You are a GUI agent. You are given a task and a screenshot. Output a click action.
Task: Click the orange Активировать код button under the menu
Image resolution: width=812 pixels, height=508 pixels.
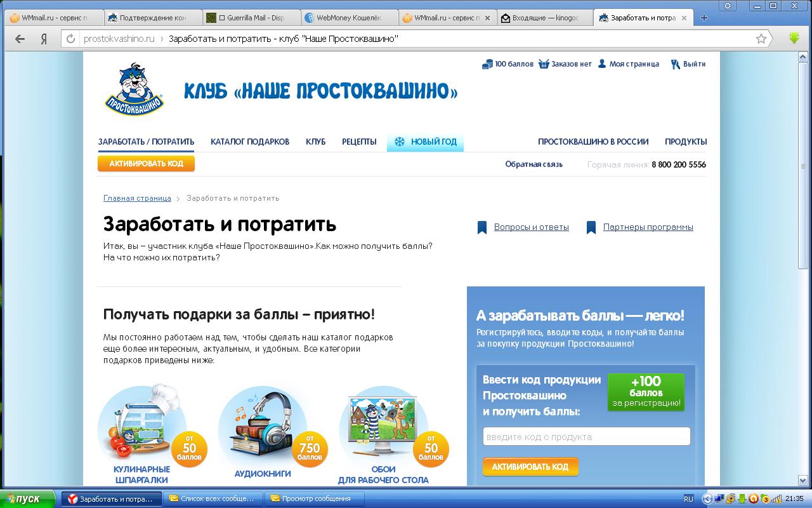(146, 164)
